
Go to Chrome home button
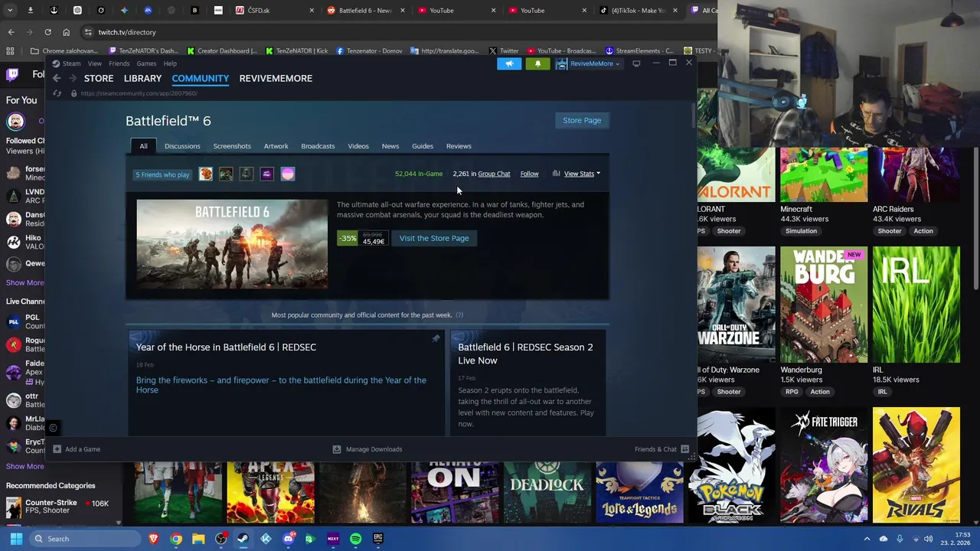66,32
